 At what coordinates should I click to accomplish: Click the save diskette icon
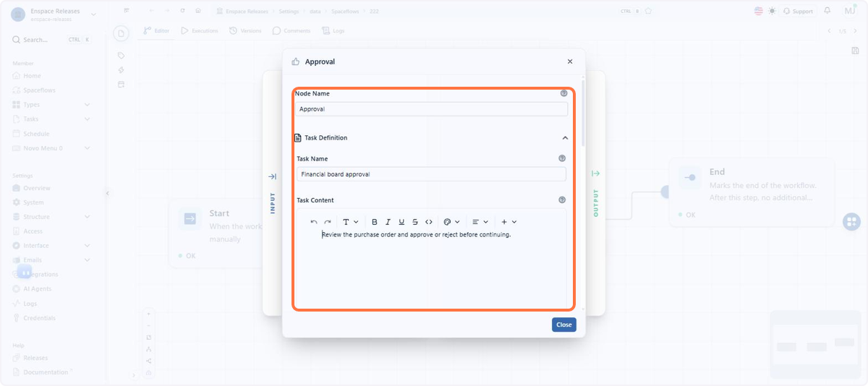tap(856, 51)
